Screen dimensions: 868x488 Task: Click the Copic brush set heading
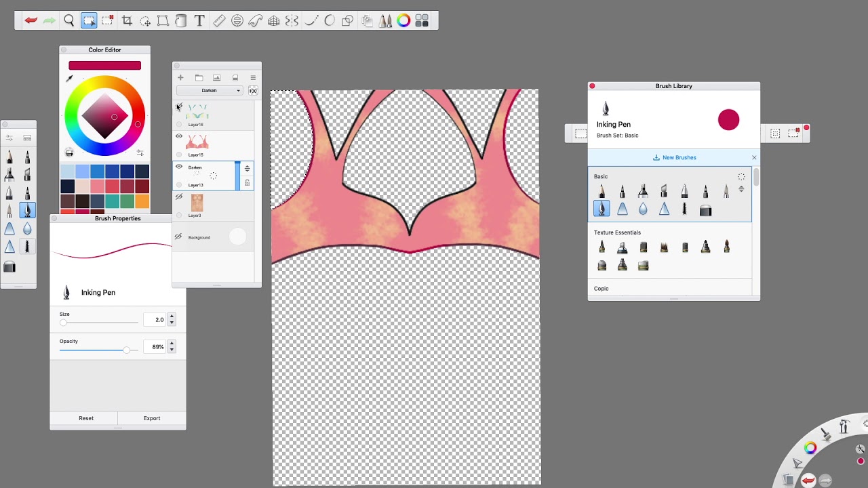pos(601,288)
